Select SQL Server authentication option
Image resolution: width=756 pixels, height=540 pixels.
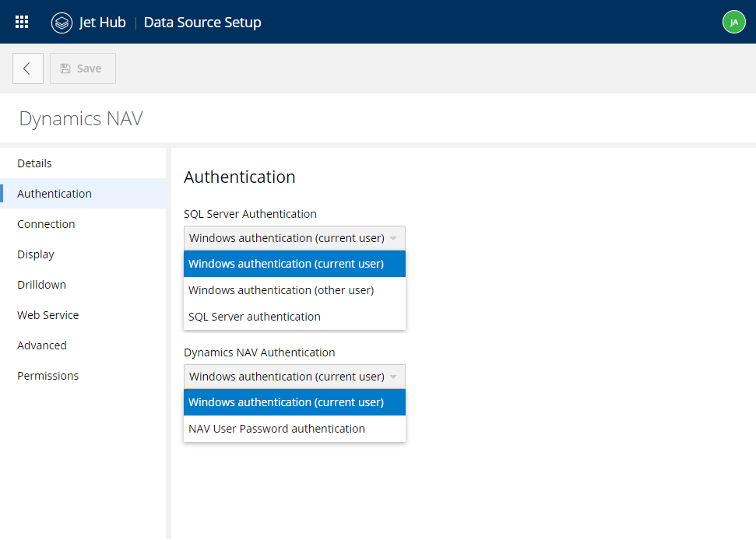pyautogui.click(x=294, y=317)
